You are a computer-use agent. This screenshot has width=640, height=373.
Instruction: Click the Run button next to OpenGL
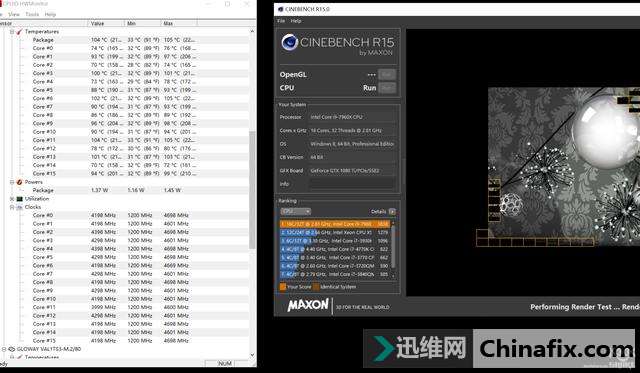pyautogui.click(x=387, y=75)
